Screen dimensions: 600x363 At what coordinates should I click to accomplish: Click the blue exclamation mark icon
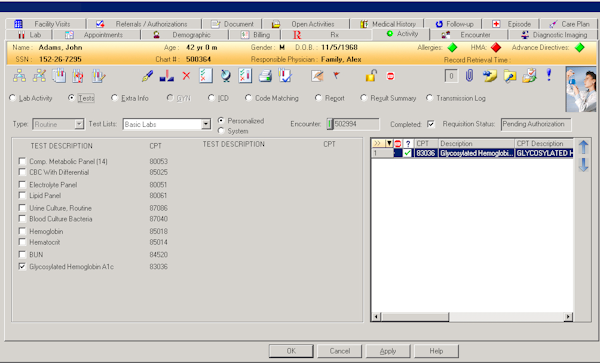point(549,75)
